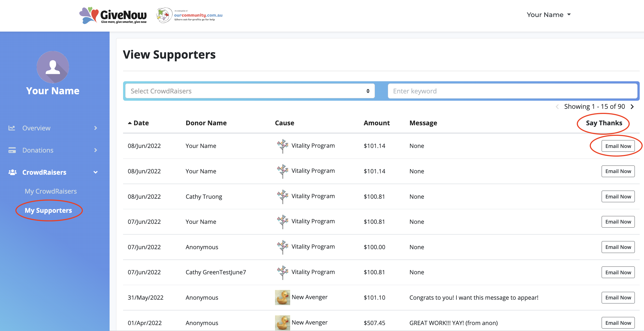
Task: Click the 31/May/2022 date cell
Action: pos(145,298)
